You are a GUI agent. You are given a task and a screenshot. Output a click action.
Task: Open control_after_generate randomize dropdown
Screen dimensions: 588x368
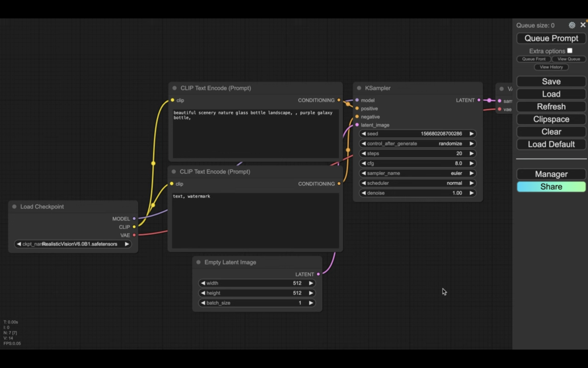pos(417,143)
